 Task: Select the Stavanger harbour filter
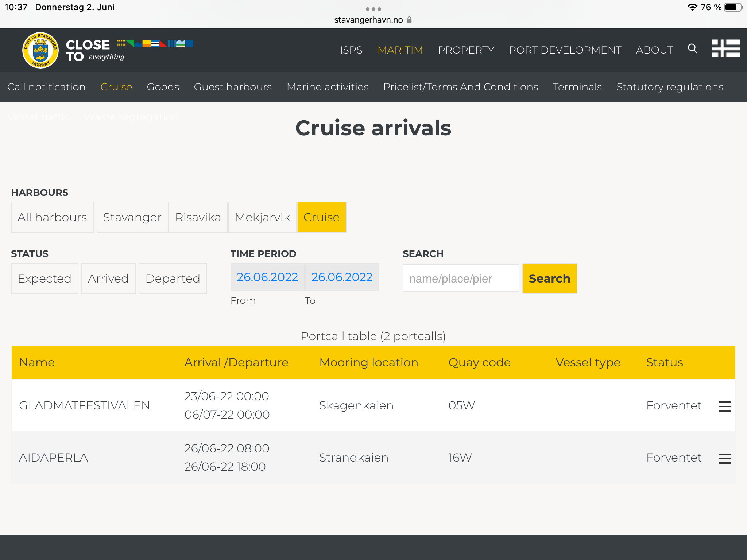(132, 217)
